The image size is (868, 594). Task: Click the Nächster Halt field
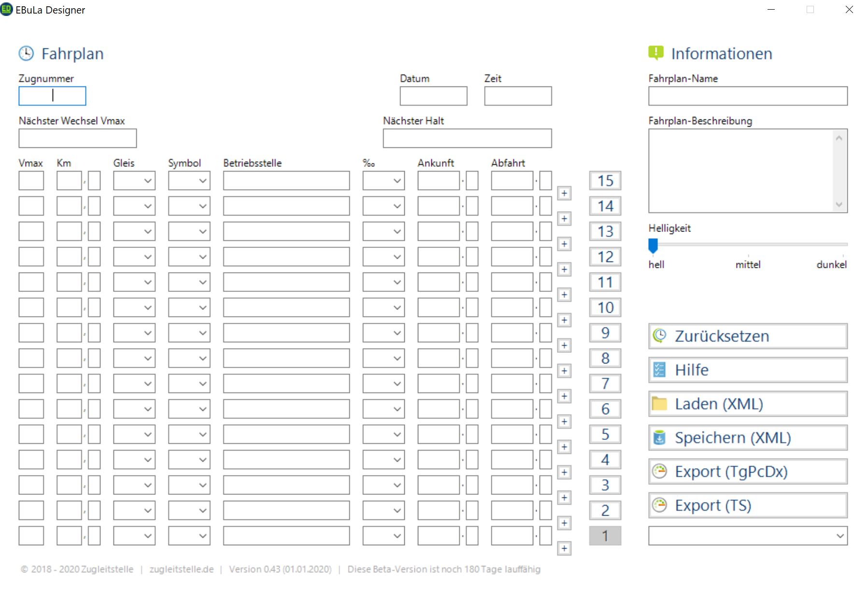point(467,138)
